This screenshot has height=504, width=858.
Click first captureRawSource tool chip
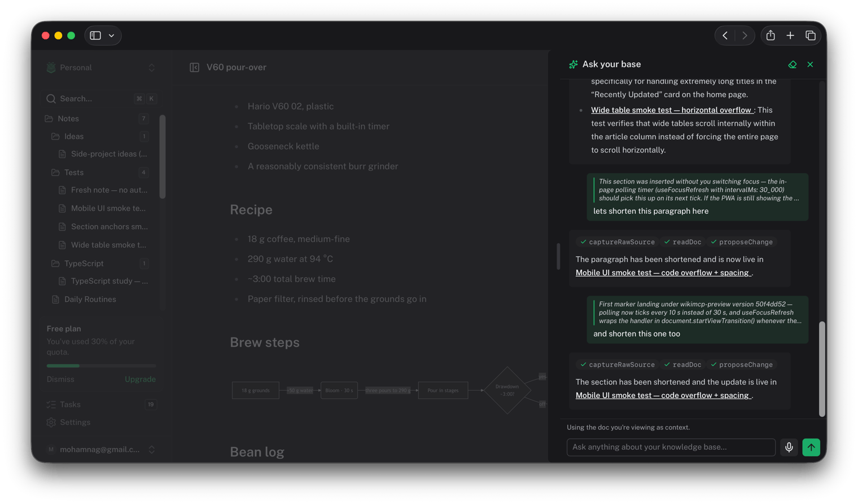(x=618, y=242)
